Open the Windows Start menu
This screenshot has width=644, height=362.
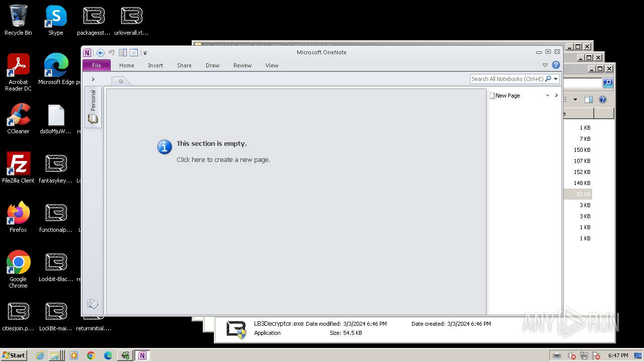coord(14,355)
